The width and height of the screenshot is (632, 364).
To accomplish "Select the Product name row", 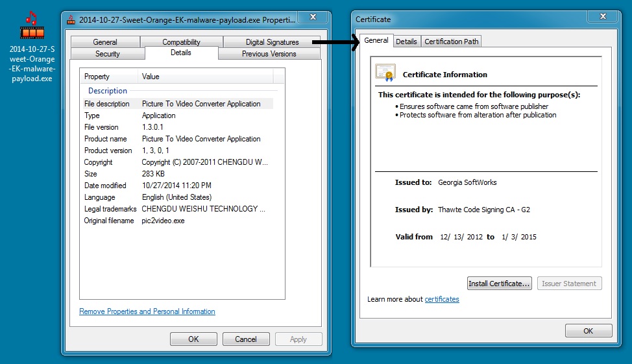I will coord(178,139).
